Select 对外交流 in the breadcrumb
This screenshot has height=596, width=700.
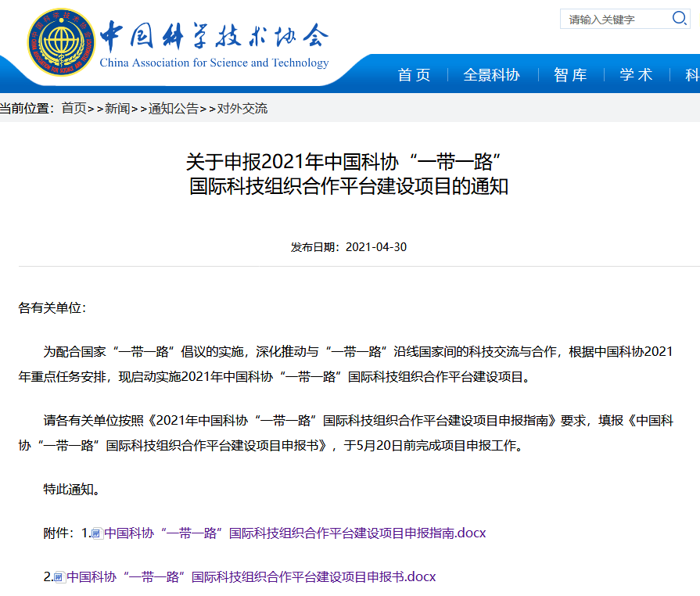coord(242,109)
